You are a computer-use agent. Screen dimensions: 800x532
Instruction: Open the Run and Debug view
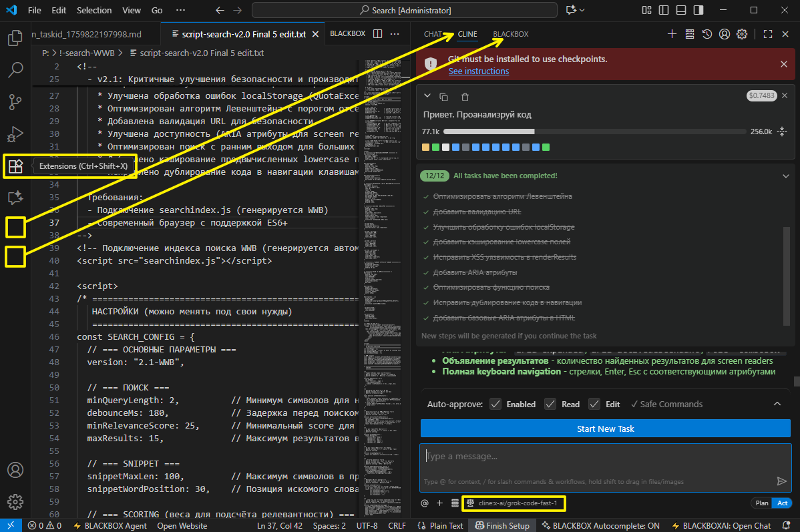coord(15,134)
